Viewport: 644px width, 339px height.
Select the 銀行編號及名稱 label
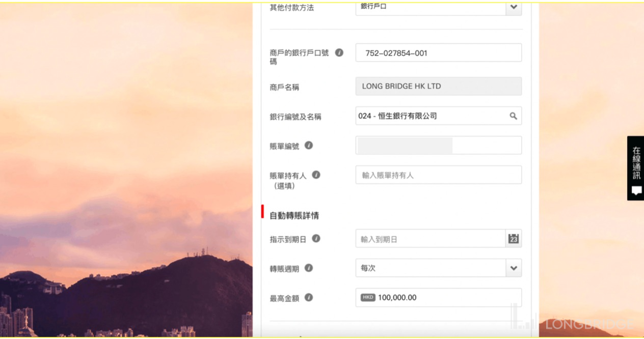(x=296, y=117)
